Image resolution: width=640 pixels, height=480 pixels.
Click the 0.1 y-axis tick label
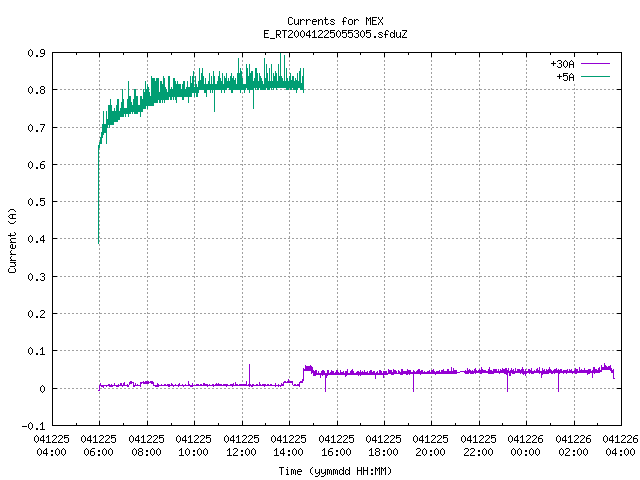tap(36, 351)
